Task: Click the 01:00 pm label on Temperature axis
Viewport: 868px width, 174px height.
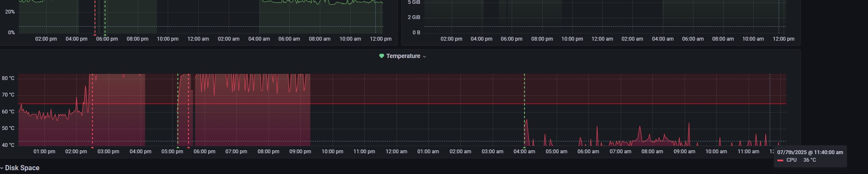Action: click(x=44, y=152)
